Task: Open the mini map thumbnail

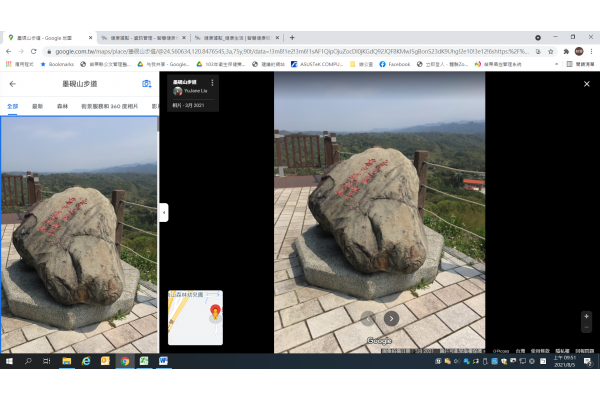Action: [195, 318]
